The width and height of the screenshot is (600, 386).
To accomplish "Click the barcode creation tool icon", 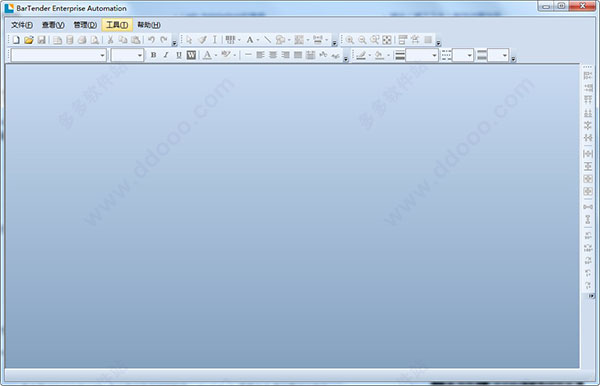I will [230, 40].
